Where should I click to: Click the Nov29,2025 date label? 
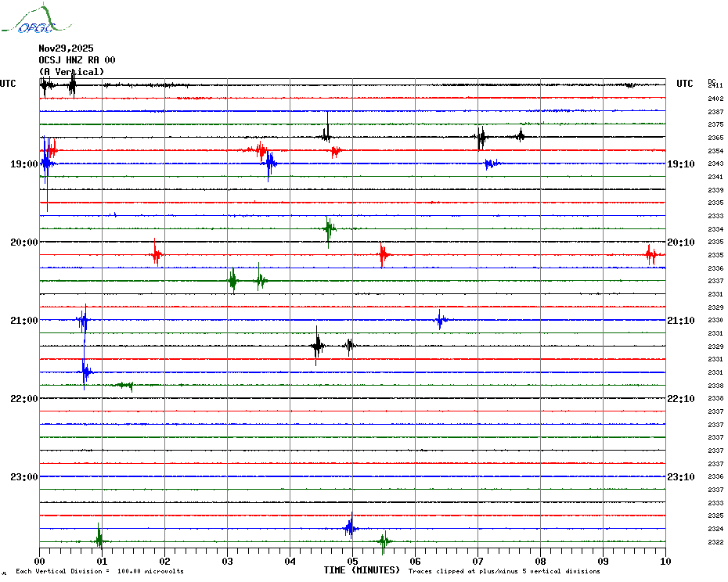pos(66,48)
